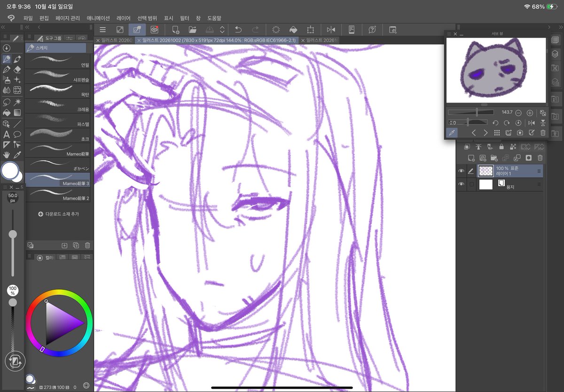
Task: Select the Eraser tool
Action: pos(17,70)
